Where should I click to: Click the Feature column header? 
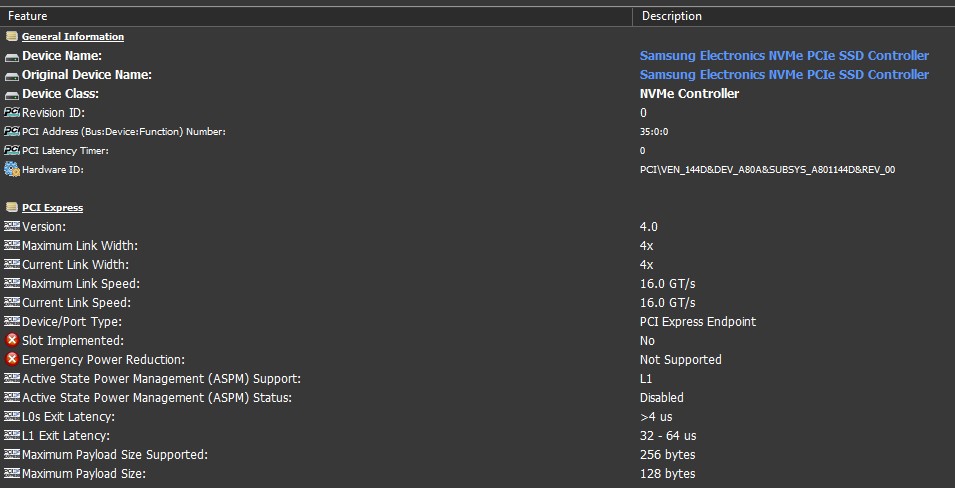point(316,16)
